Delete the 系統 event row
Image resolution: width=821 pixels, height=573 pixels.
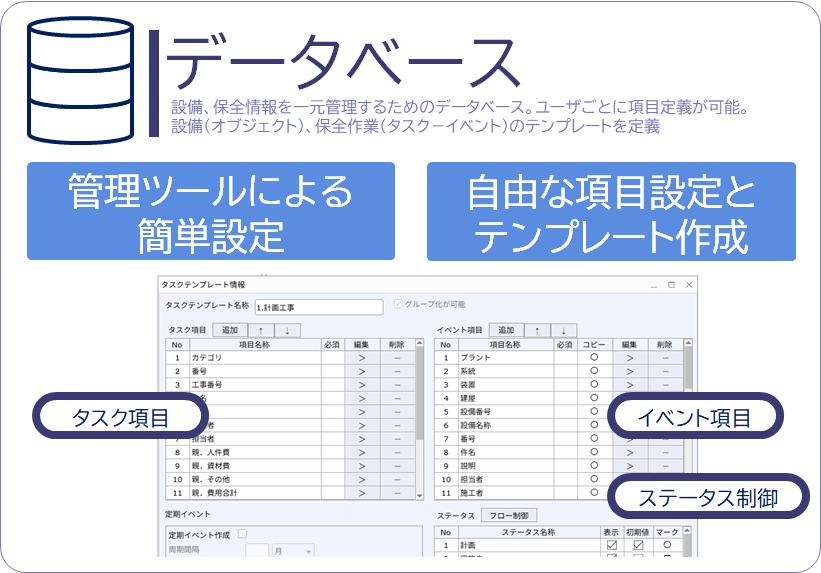pos(665,371)
